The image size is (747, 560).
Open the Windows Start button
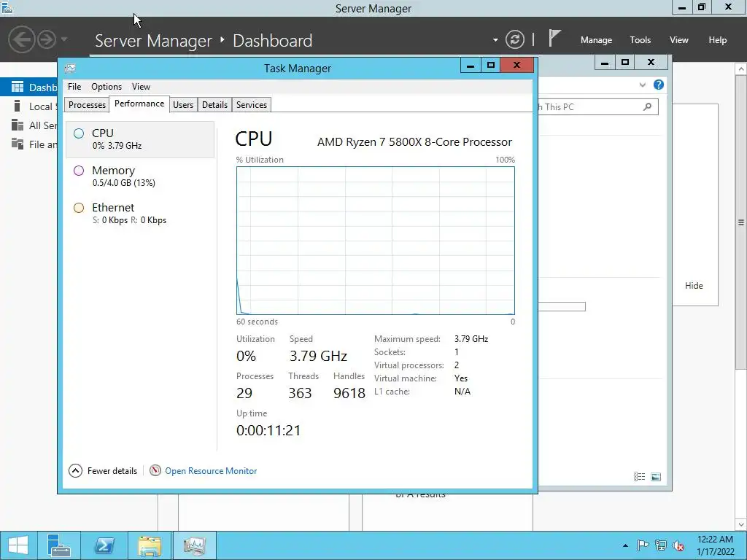point(18,545)
